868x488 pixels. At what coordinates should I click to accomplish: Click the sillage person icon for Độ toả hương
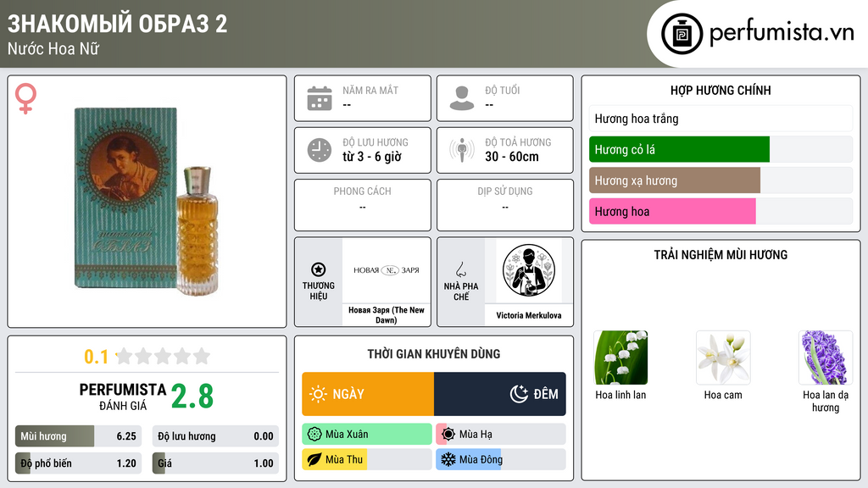click(x=462, y=149)
